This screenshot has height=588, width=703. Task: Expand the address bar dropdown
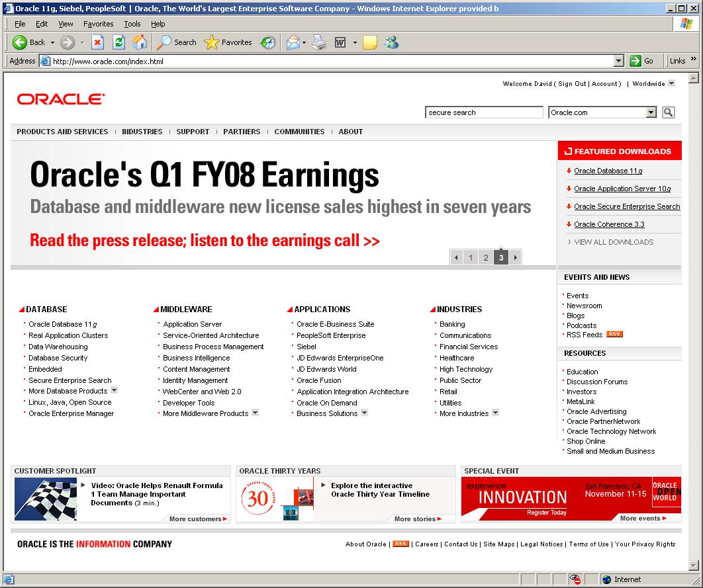(x=619, y=61)
